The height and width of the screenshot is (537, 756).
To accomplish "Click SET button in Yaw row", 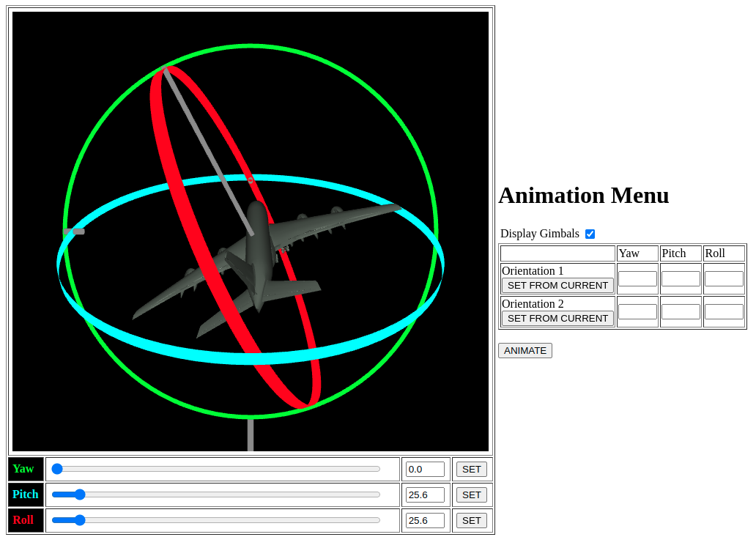I will pos(472,469).
